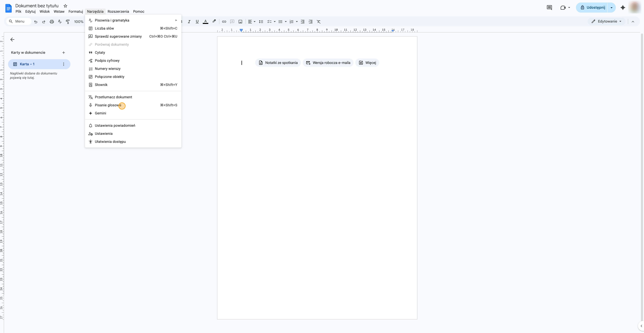Click the Gemini sparkle icon in header
The height and width of the screenshot is (333, 644).
[x=623, y=8]
